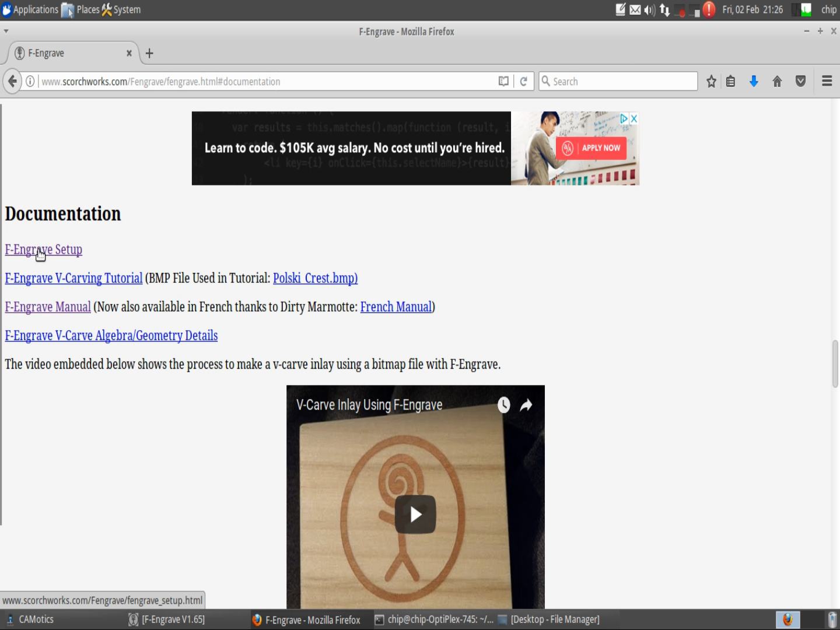
Task: Mute audio via the speaker tray icon
Action: 649,9
